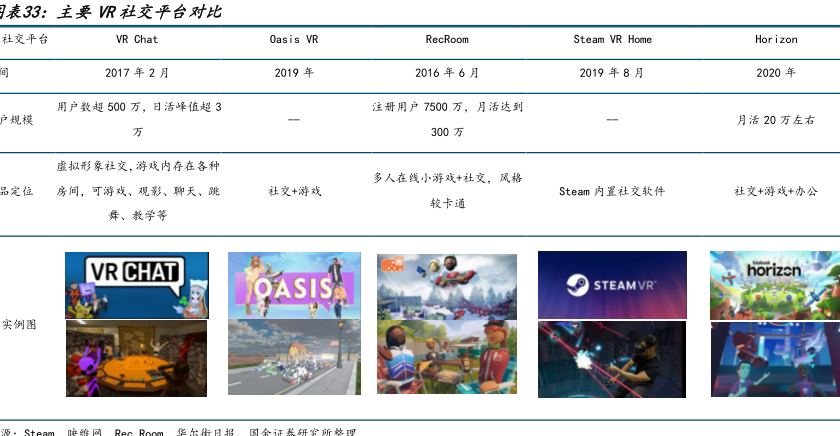Screen dimensions: 840x436
Task: Click the cell Steam 内置社交软件
Action: 612,192
